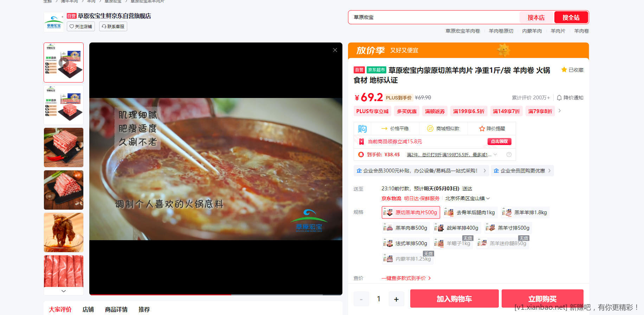Click 降价提醒 star reminder

pos(492,129)
